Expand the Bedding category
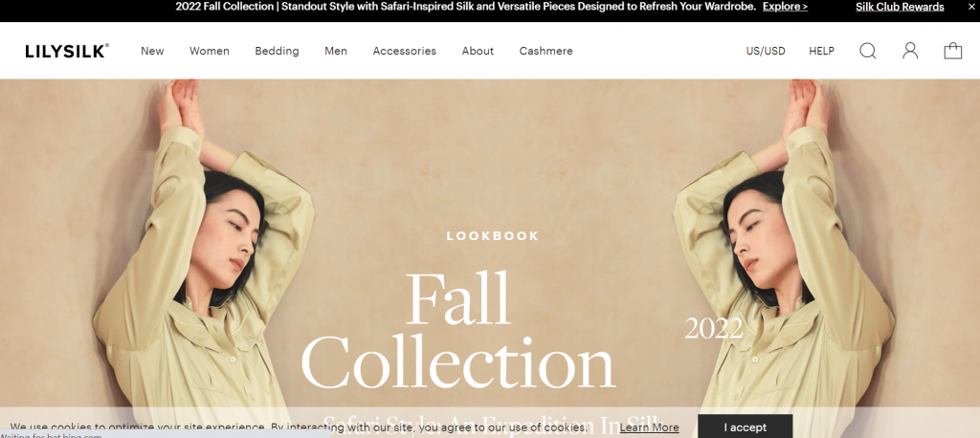This screenshot has height=438, width=980. 277,52
